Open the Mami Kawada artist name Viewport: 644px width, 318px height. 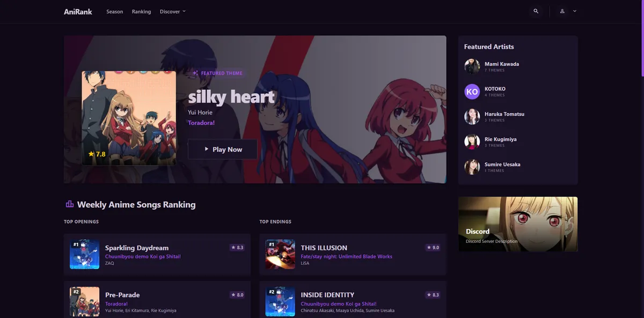pos(502,64)
